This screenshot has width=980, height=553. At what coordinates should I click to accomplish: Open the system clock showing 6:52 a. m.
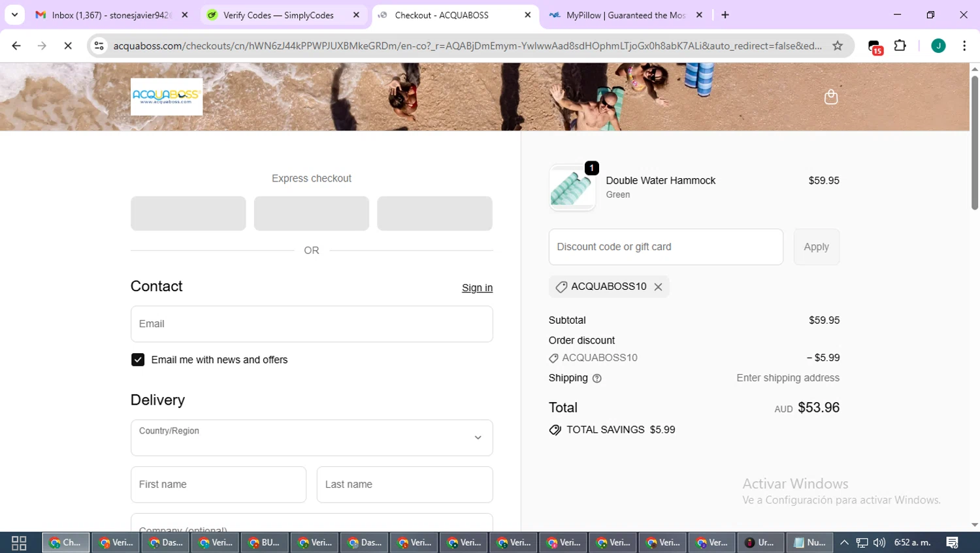click(912, 543)
